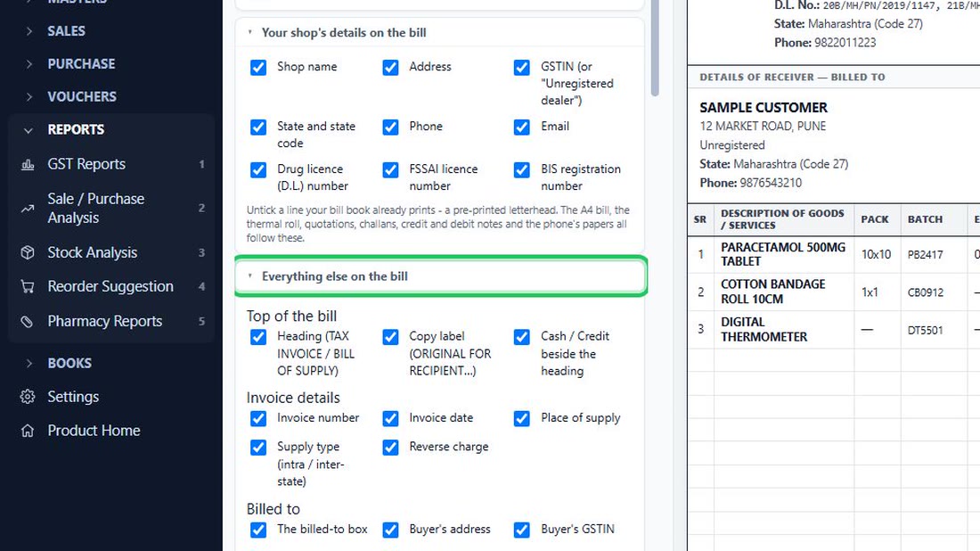Untick the Invoice number checkbox
The height and width of the screenshot is (551, 980).
(x=258, y=418)
